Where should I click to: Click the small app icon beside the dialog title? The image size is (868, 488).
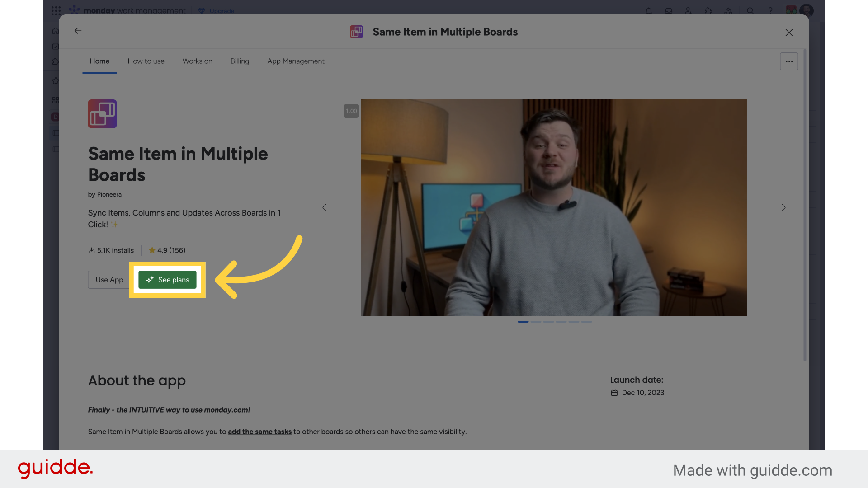coord(356,32)
